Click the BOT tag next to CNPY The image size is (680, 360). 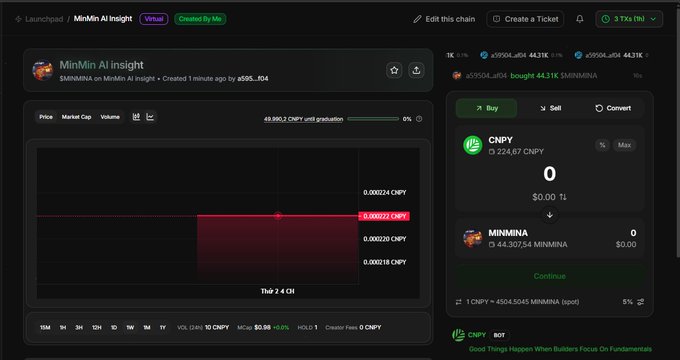499,335
